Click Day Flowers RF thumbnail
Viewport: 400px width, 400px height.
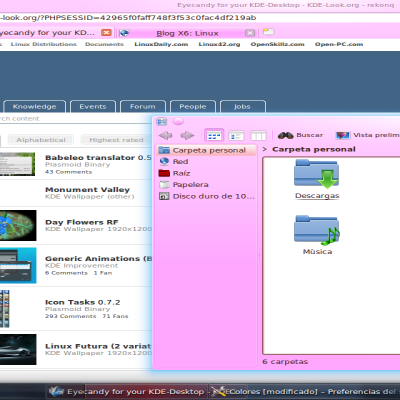18,225
